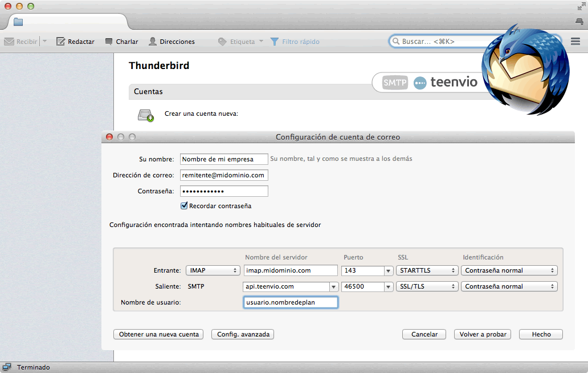Click the create new account icon

coord(145,115)
